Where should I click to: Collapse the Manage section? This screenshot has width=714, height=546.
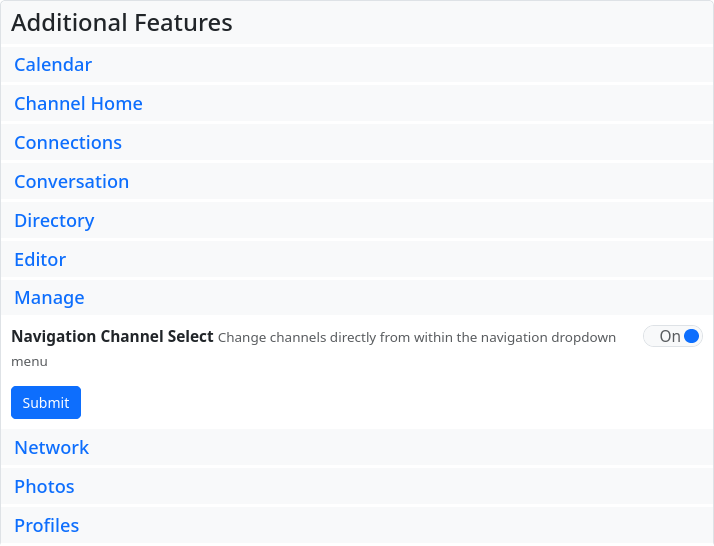[49, 298]
